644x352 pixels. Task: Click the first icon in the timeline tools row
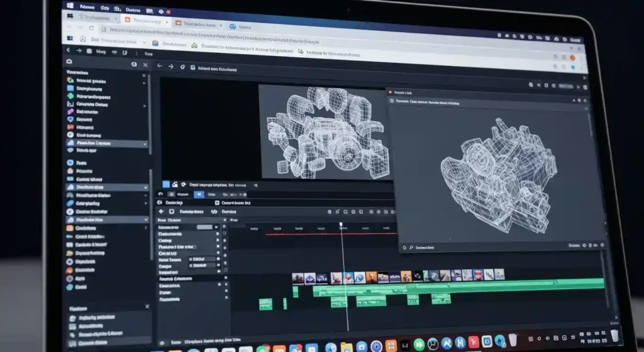[x=330, y=212]
